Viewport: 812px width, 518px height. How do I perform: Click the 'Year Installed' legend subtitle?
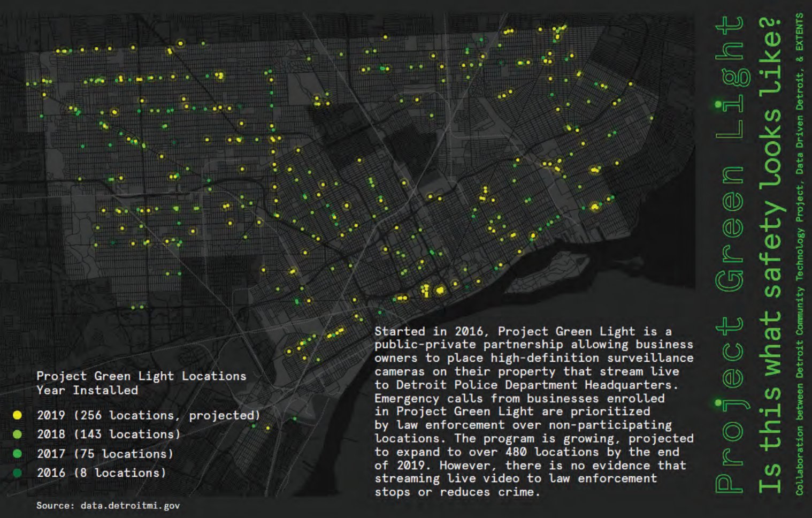pos(87,390)
